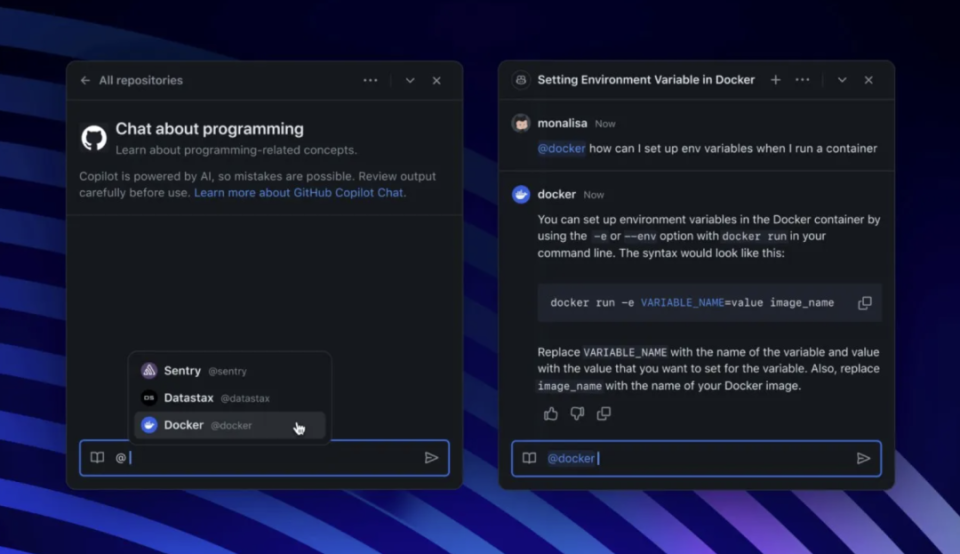Click the Docker logo in mention list
Screen dimensions: 960x554
(x=149, y=425)
